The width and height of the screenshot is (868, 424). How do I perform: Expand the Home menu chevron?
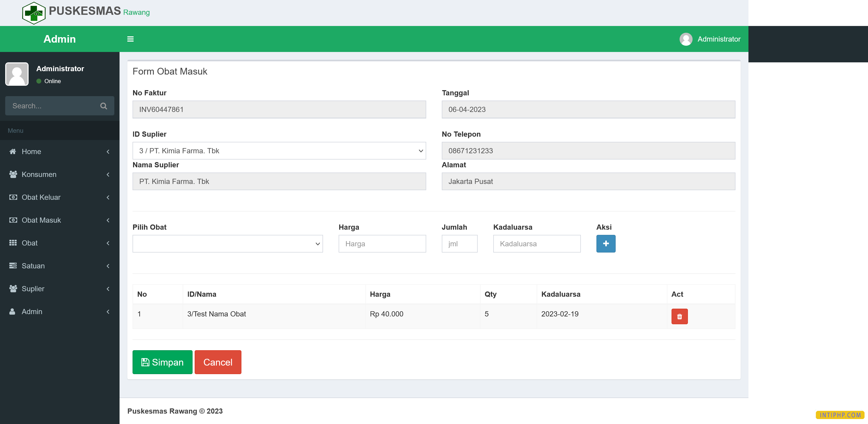(x=108, y=152)
